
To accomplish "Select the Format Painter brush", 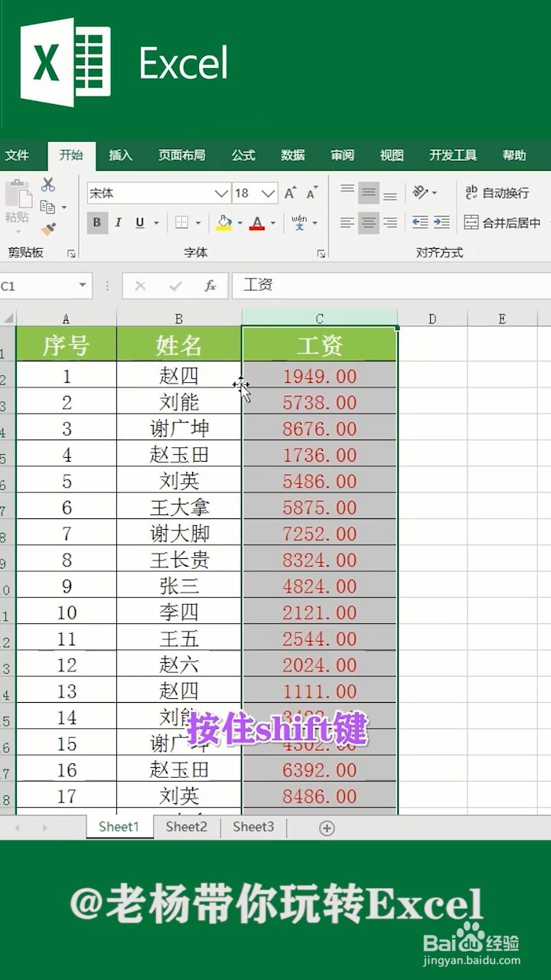I will click(48, 229).
